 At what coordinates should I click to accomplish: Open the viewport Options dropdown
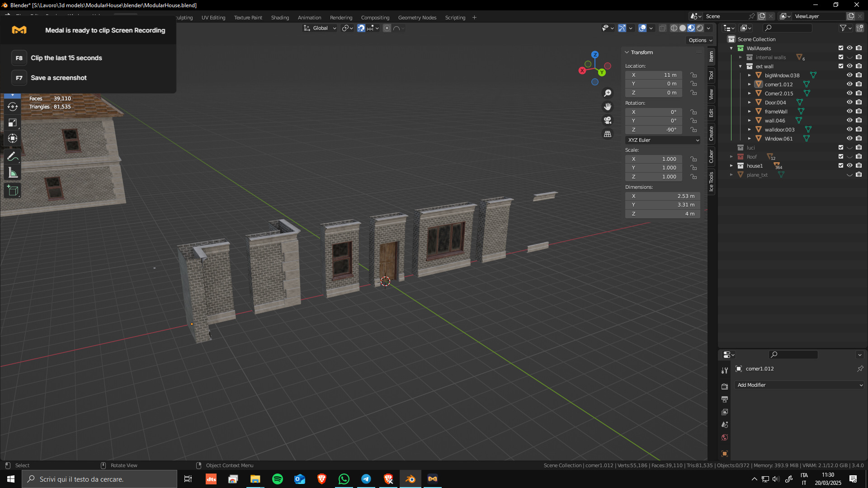click(700, 40)
